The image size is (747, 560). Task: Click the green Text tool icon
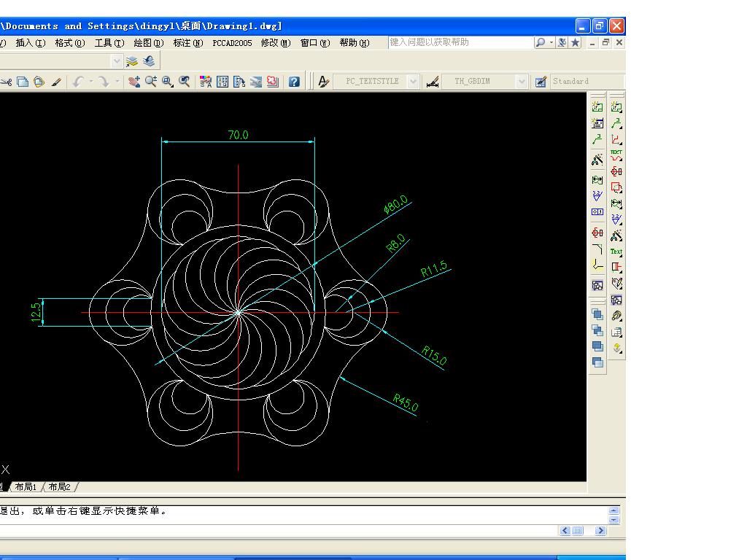point(616,252)
